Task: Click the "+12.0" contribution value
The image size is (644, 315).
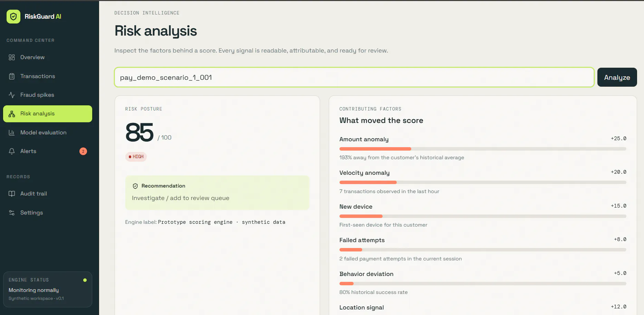Action: (618, 307)
